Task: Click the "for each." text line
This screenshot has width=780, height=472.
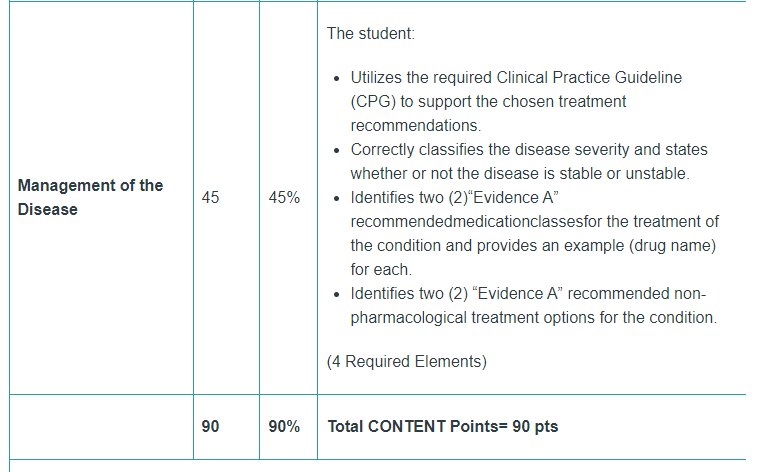Action: (381, 269)
